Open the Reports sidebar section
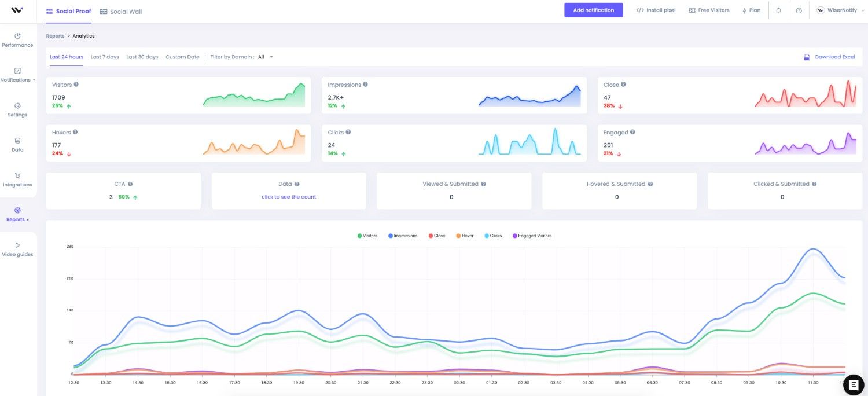 pyautogui.click(x=17, y=214)
